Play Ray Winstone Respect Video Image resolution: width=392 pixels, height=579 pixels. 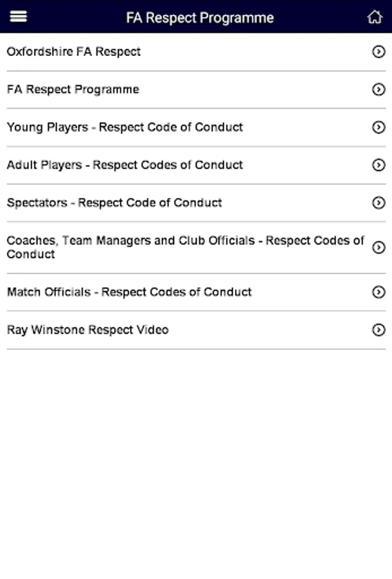[x=88, y=330]
